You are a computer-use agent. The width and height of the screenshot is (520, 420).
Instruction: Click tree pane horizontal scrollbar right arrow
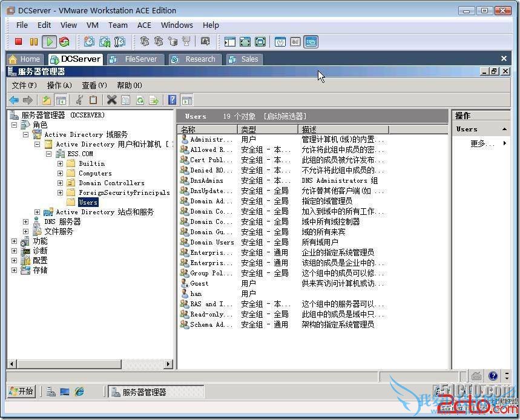coord(168,364)
